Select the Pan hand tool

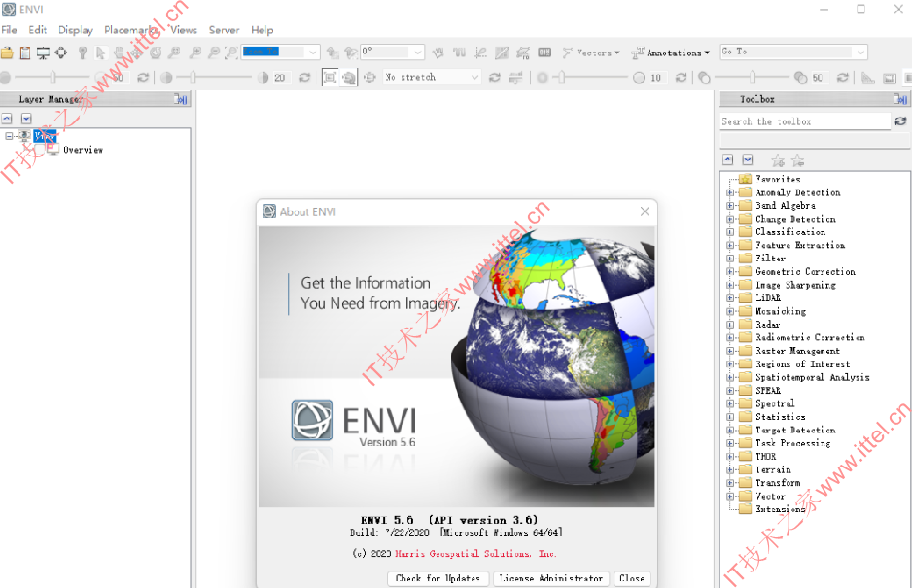[x=119, y=52]
